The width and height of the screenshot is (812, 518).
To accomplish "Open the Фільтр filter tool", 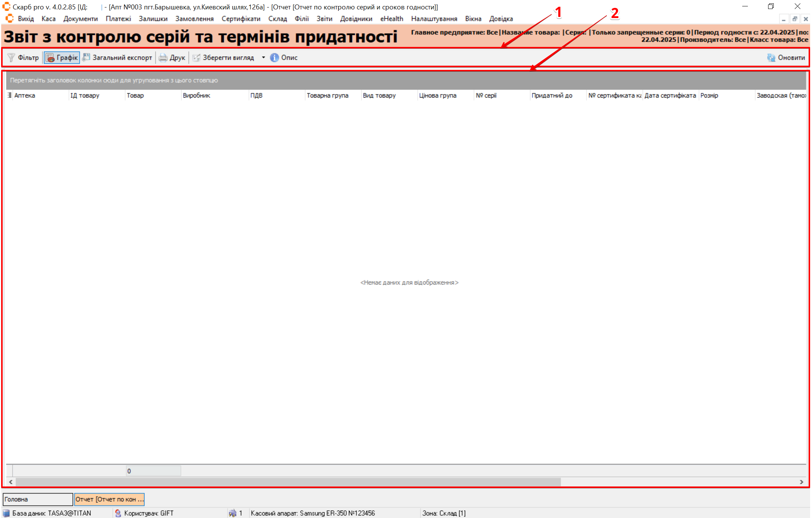I will (x=23, y=57).
